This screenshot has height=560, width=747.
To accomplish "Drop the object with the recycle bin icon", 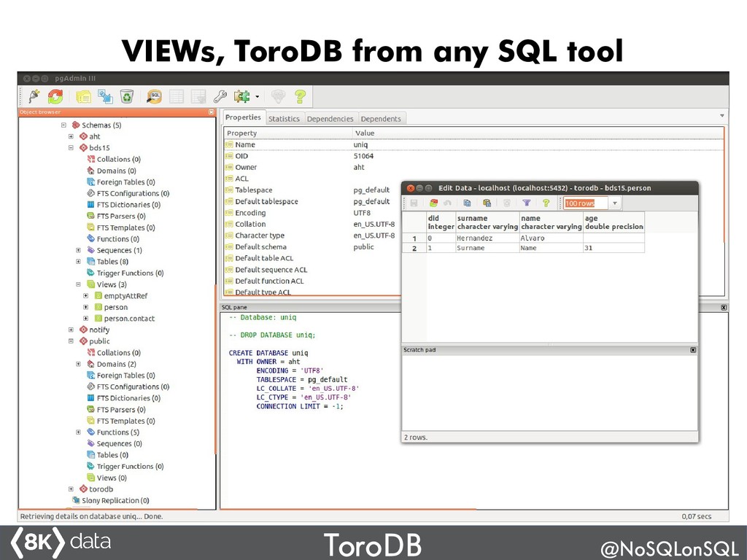I will click(127, 97).
